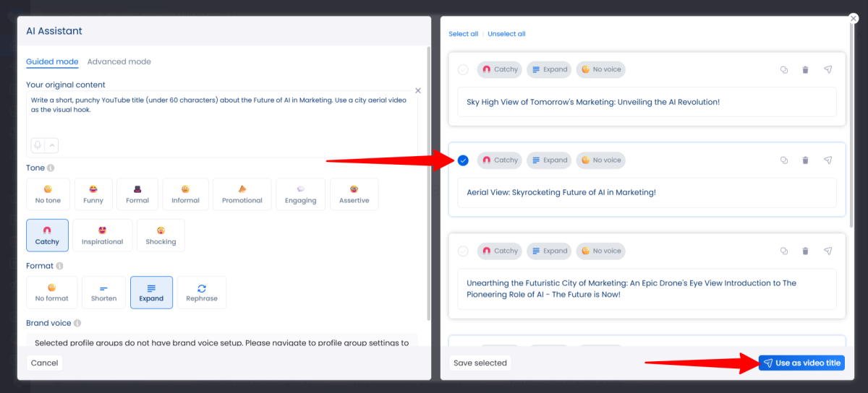
Task: Click No voice tag on 'Sky High View' card
Action: 600,70
